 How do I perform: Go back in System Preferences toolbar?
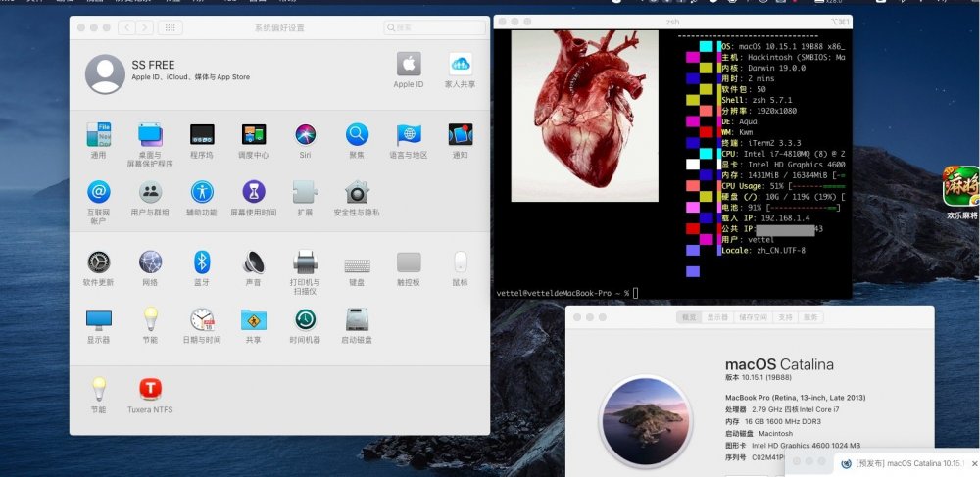tap(126, 27)
